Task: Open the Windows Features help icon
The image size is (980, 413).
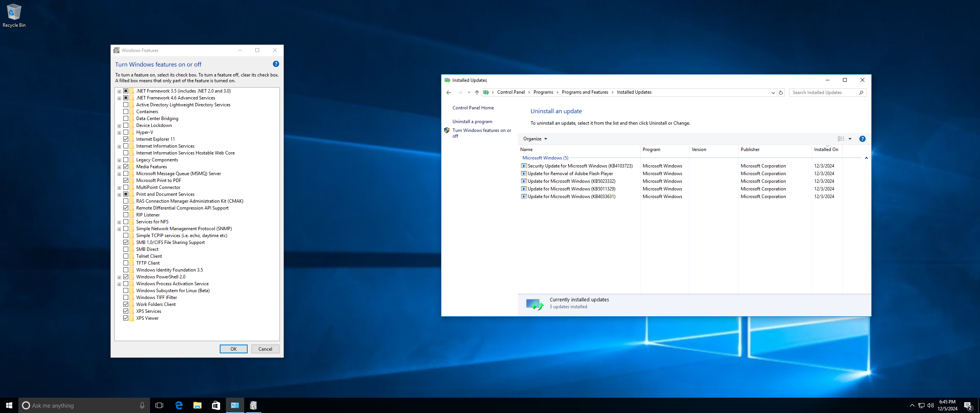Action: point(276,64)
